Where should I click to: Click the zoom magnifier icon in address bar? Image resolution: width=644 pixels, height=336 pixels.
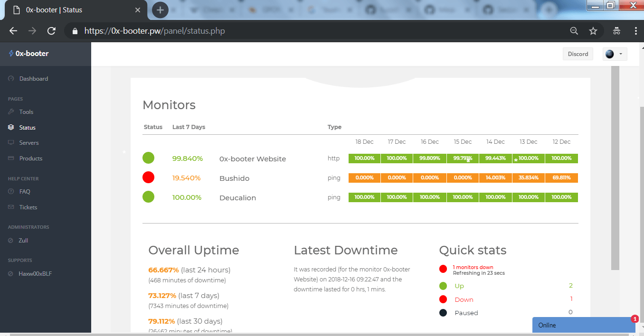574,31
